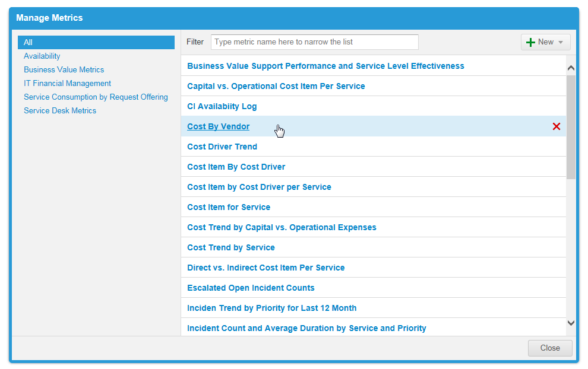Click the green plus New icon
Screen dimensions: 588x369
531,42
